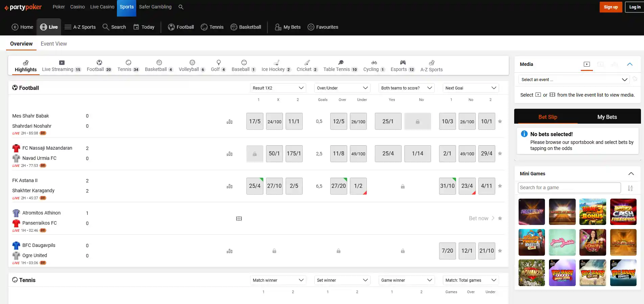Switch to the My Bets tab in bet slip
Image resolution: width=644 pixels, height=304 pixels.
[607, 117]
